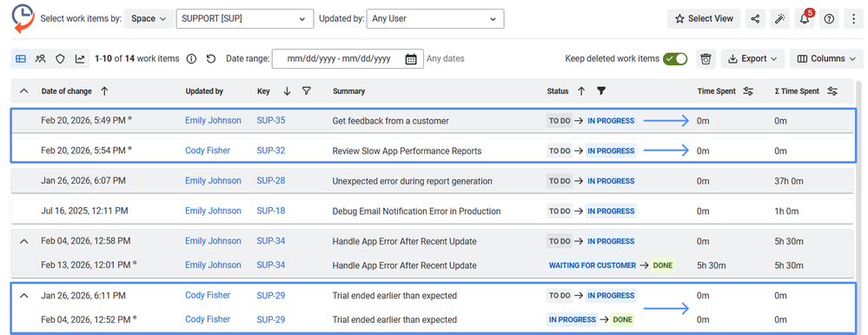This screenshot has height=335, width=868.
Task: Open the Space selector dropdown
Action: pyautogui.click(x=148, y=18)
